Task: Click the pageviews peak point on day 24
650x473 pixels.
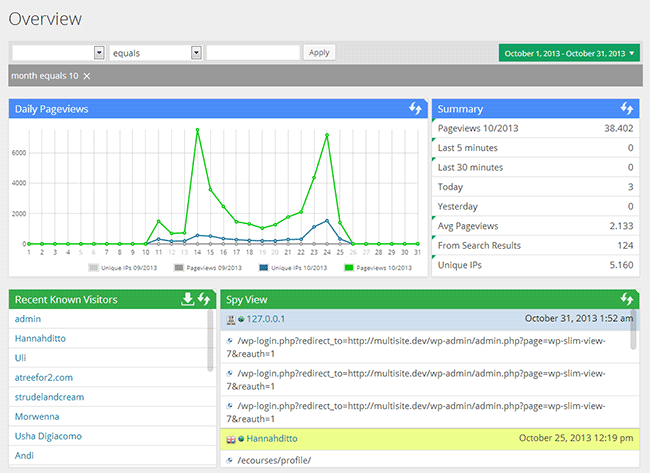Action: point(327,135)
